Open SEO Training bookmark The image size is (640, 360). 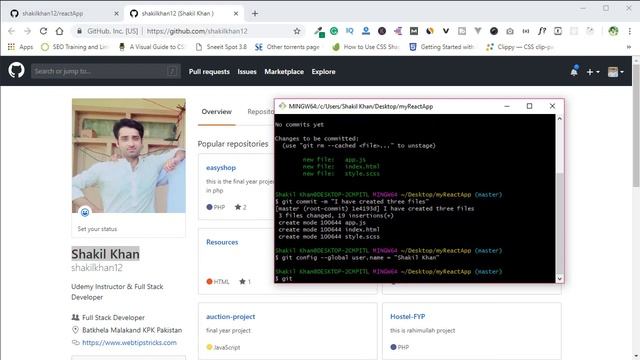click(76, 47)
